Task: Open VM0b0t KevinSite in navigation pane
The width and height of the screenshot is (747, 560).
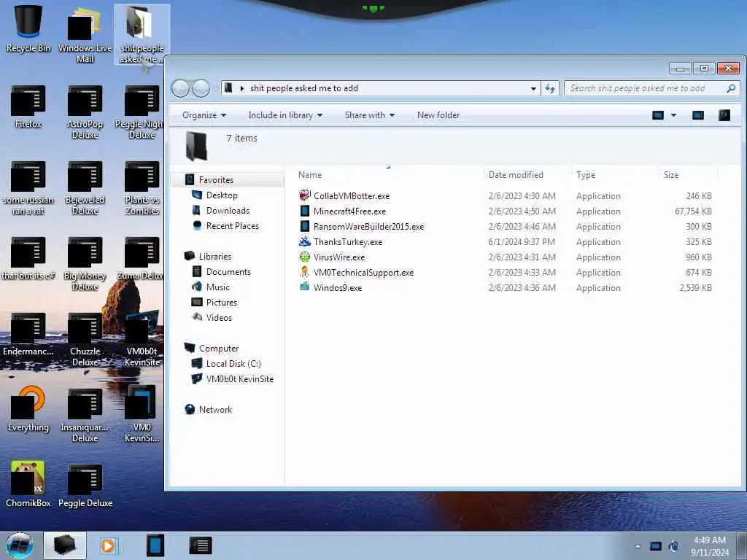Action: pyautogui.click(x=239, y=378)
